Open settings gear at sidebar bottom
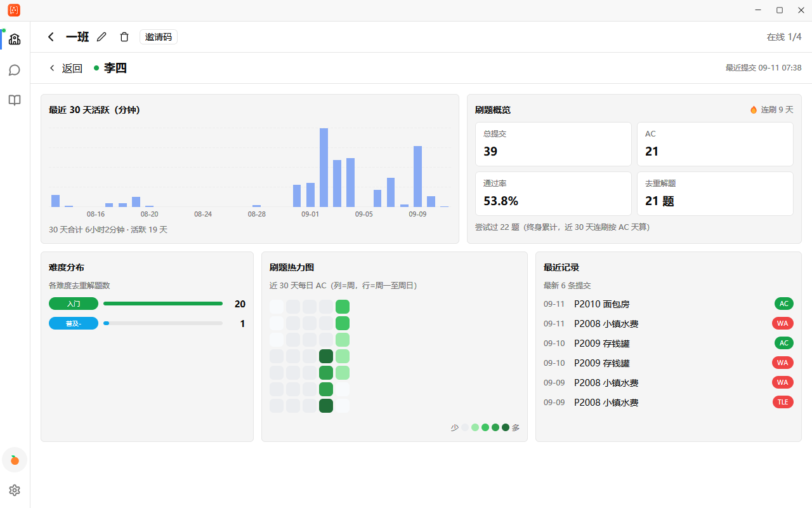 coord(15,490)
